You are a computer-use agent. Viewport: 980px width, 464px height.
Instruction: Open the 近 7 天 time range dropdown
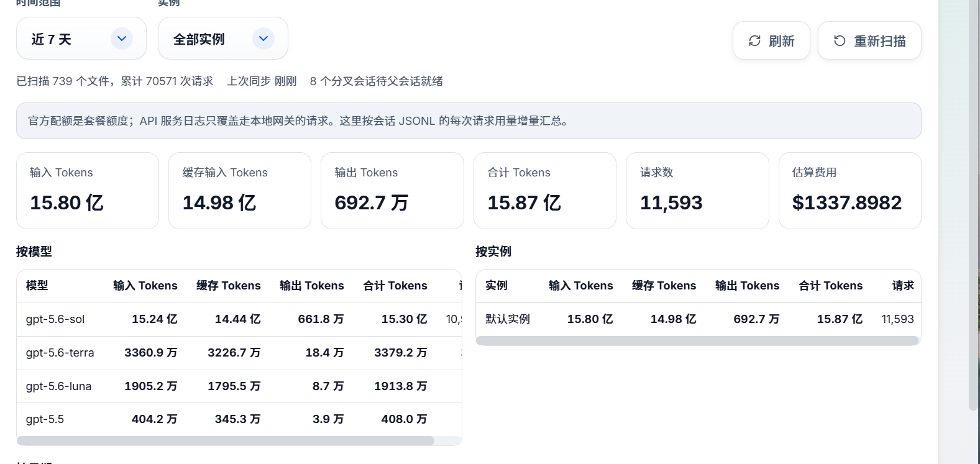81,39
